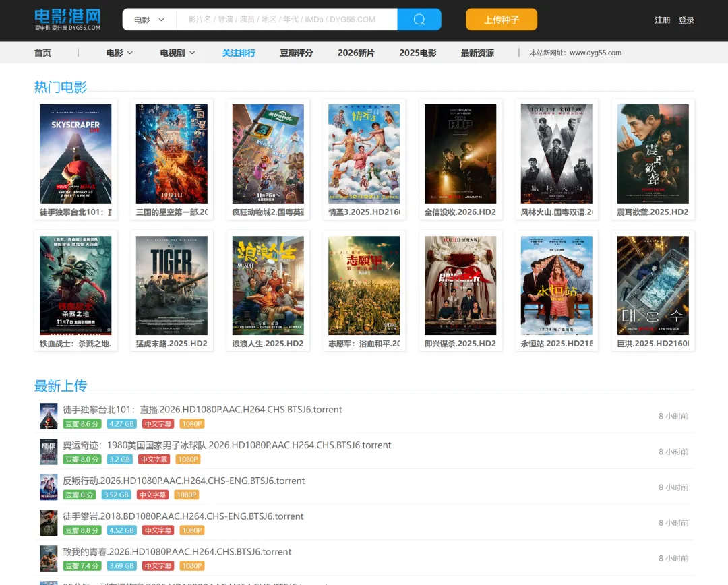Click the 4.52 GB size tag
Image resolution: width=728 pixels, height=585 pixels.
[x=121, y=530]
